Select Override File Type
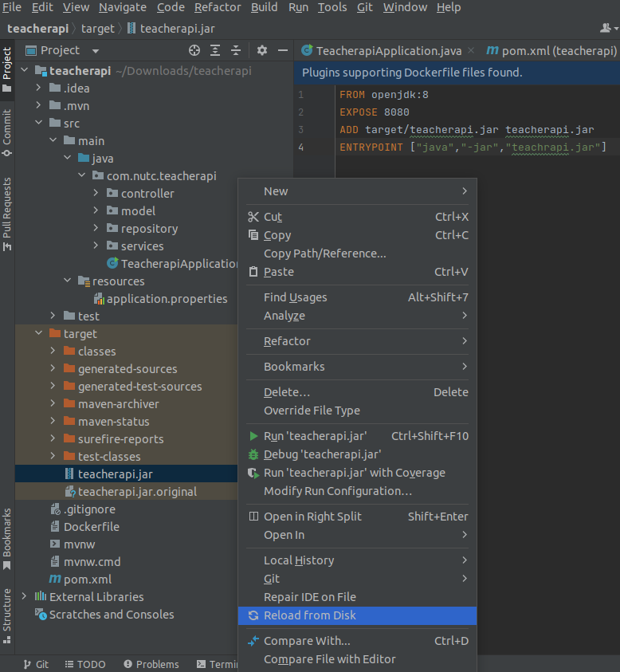The image size is (620, 672). (x=357, y=411)
